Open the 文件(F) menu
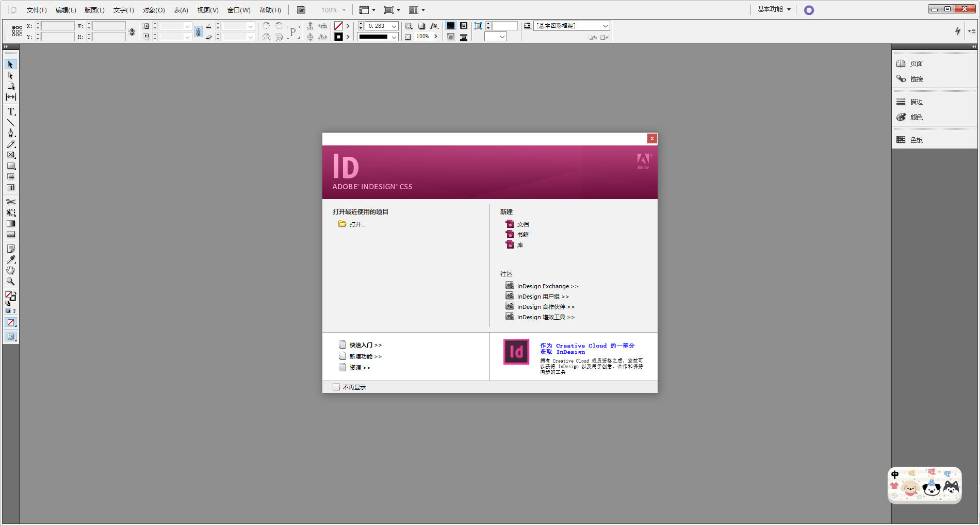Viewport: 980px width, 526px height. click(37, 10)
